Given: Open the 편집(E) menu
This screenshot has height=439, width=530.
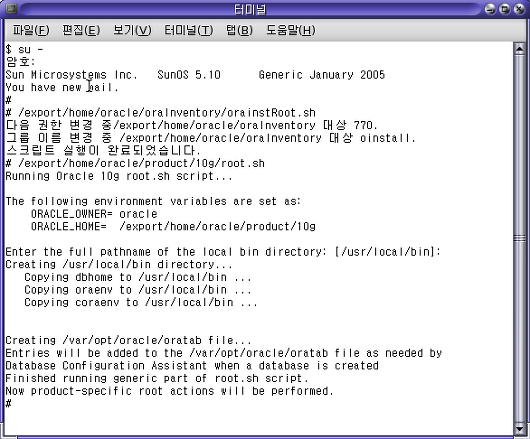Looking at the screenshot, I should tap(81, 30).
